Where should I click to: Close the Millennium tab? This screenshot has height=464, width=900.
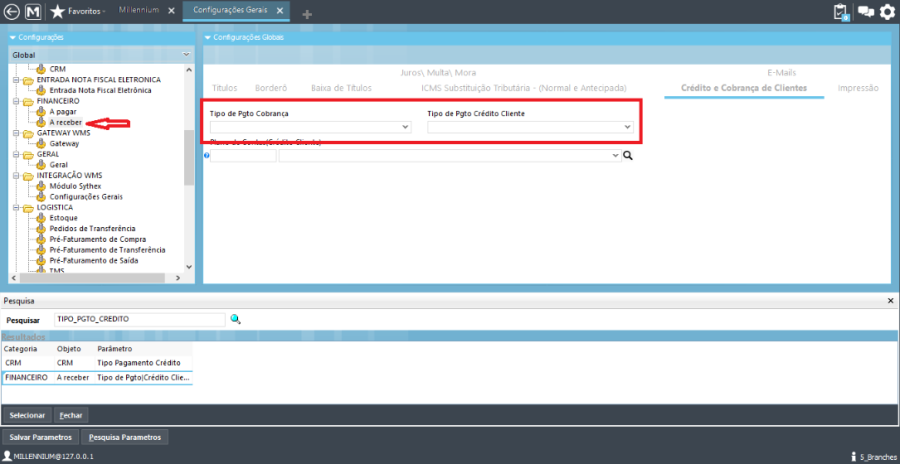click(x=172, y=11)
